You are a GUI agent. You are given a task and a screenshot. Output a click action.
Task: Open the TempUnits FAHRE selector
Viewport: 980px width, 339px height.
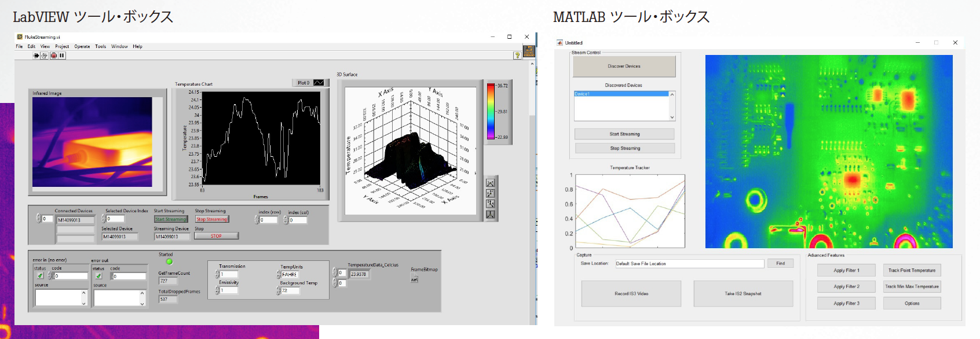(x=289, y=274)
